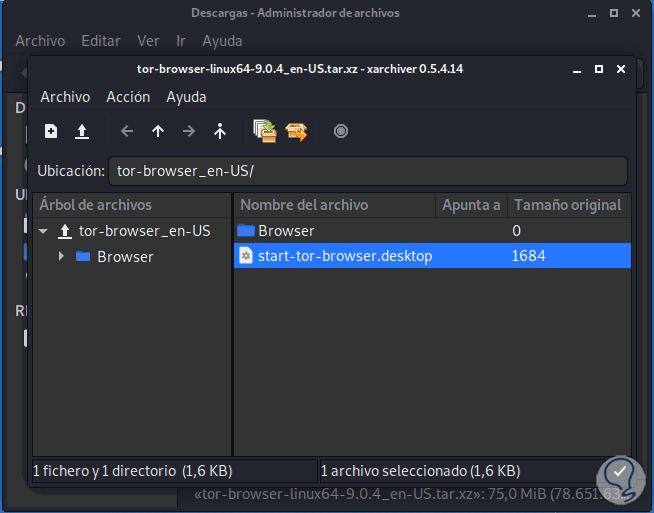Click the add files to archive icon
Viewport: 654px width, 513px height.
coord(265,131)
